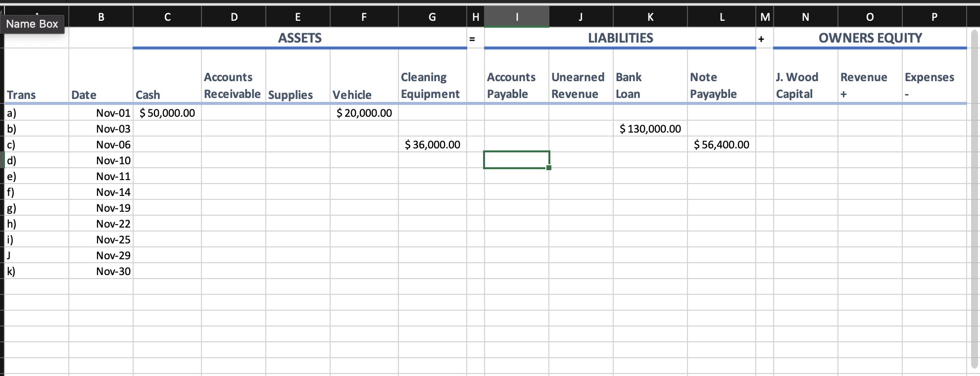
Task: Click the LIABILITIES heading cell
Action: point(621,38)
